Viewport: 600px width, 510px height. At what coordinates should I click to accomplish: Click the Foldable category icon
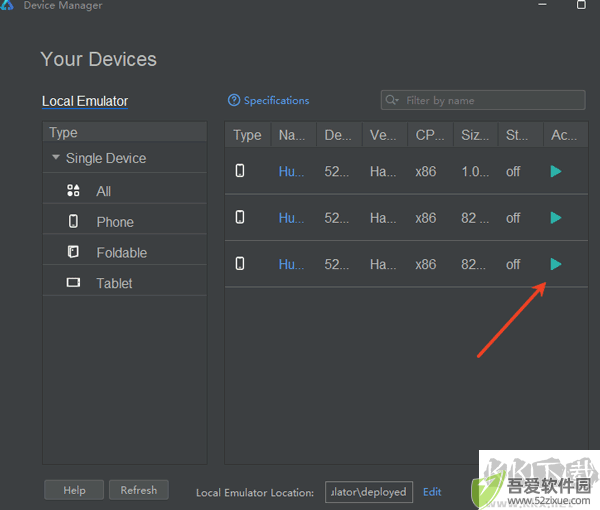point(73,252)
